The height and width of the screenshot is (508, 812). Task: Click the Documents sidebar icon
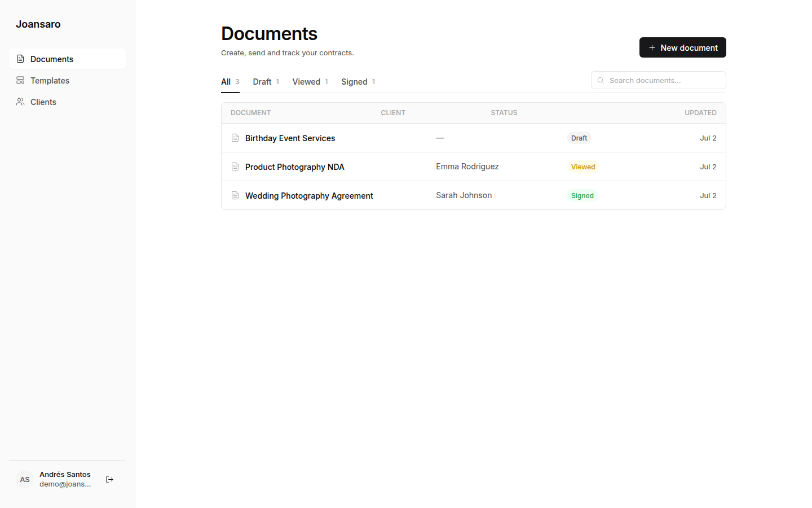(x=20, y=59)
